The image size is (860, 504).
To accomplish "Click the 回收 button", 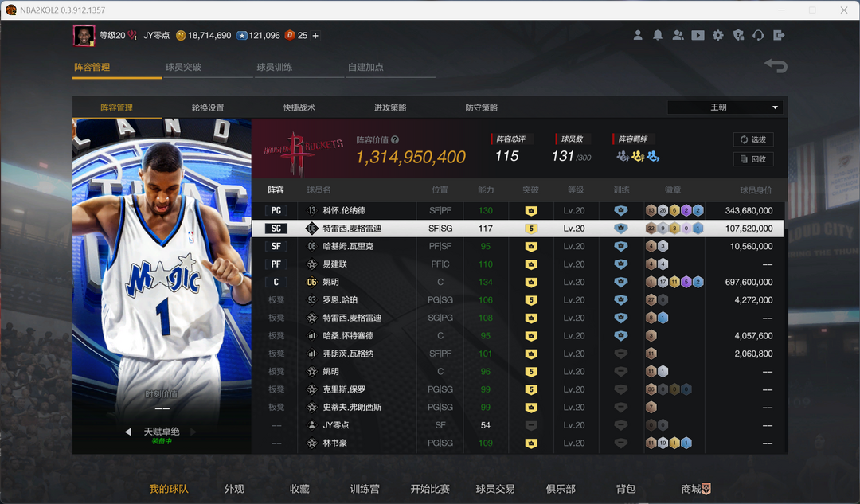I will tap(753, 159).
